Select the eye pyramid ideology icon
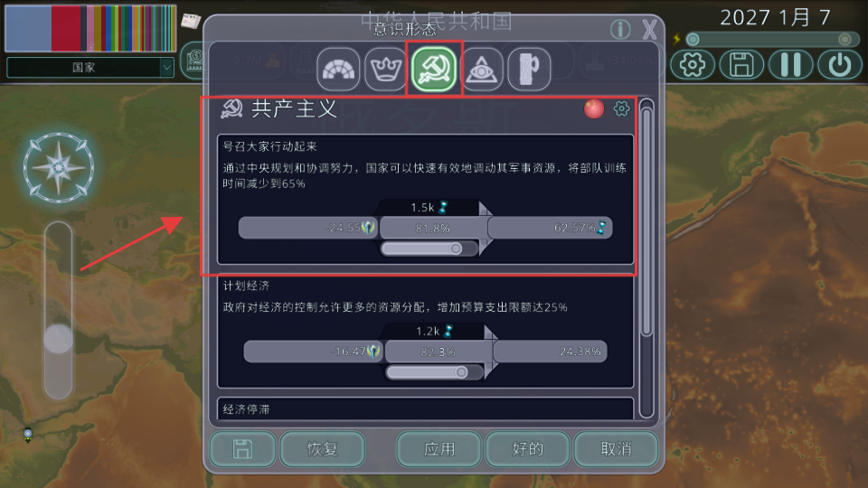Image resolution: width=868 pixels, height=488 pixels. point(482,70)
